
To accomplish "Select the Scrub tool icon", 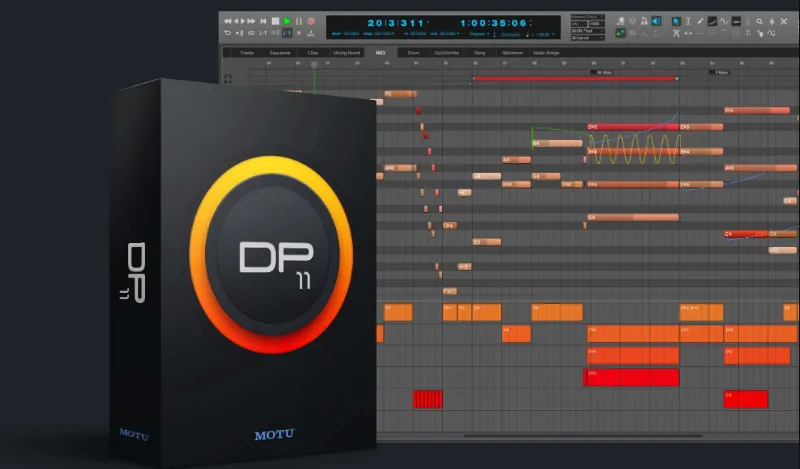I will [771, 21].
